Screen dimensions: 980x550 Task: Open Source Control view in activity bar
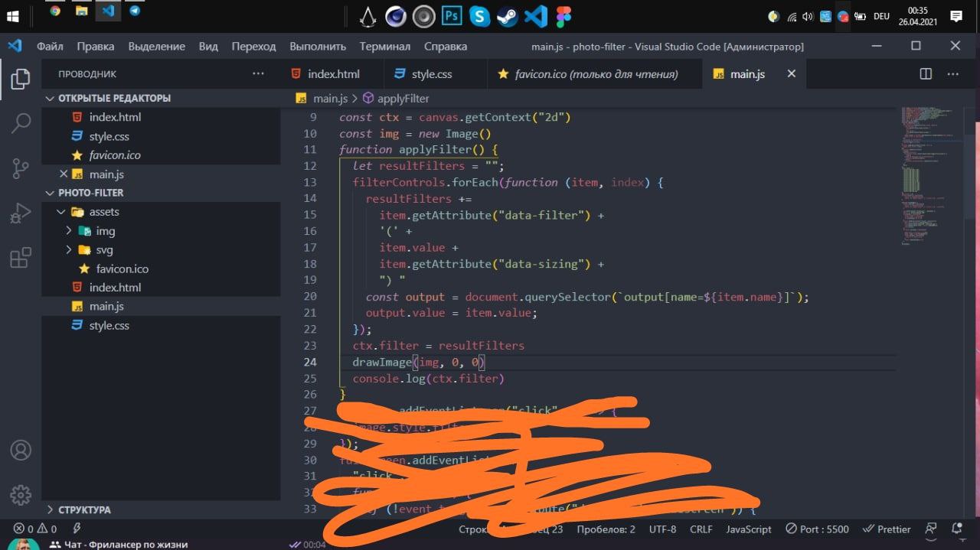click(21, 168)
